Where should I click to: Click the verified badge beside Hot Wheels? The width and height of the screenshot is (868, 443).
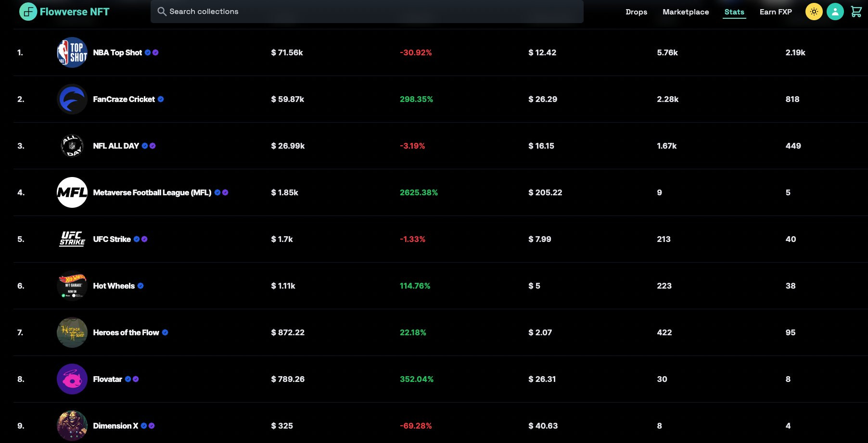(140, 286)
